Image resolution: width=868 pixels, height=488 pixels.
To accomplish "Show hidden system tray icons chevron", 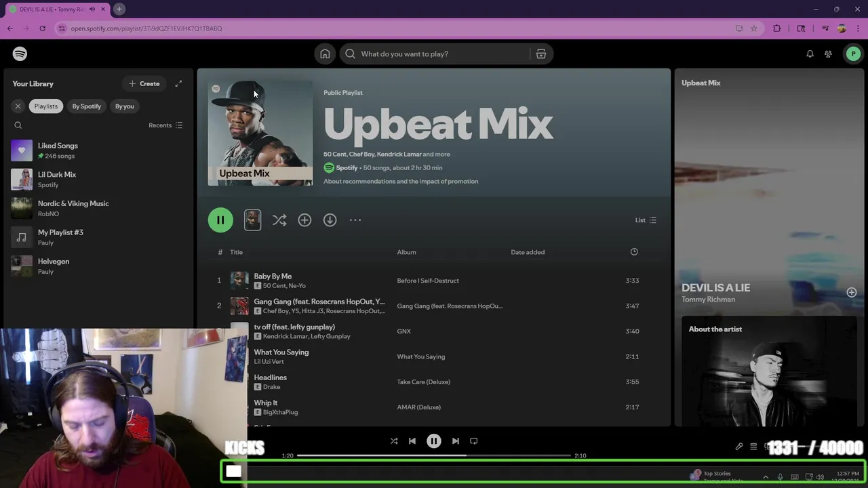I will point(766,477).
